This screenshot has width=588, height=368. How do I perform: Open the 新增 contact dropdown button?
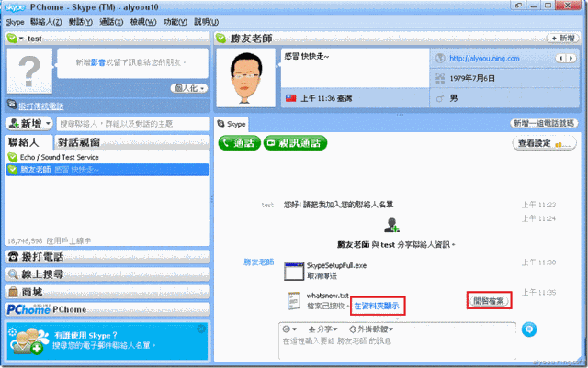[29, 123]
